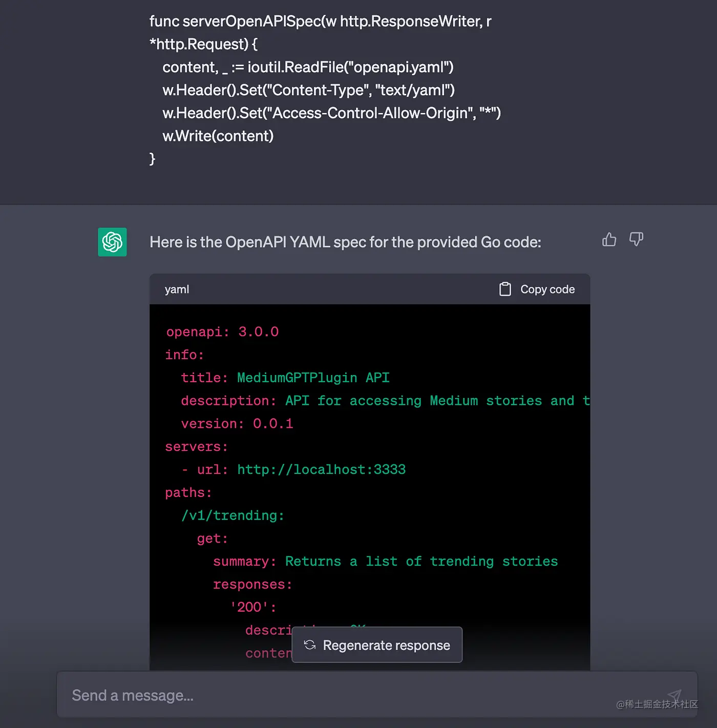Click the 'Access-Control-Allow-Origin' header line
Screen dimensions: 717x728
click(x=331, y=113)
